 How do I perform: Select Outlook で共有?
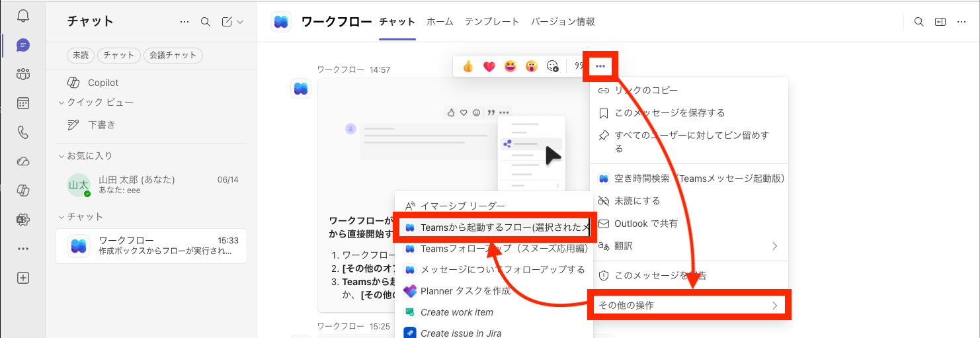pos(689,224)
